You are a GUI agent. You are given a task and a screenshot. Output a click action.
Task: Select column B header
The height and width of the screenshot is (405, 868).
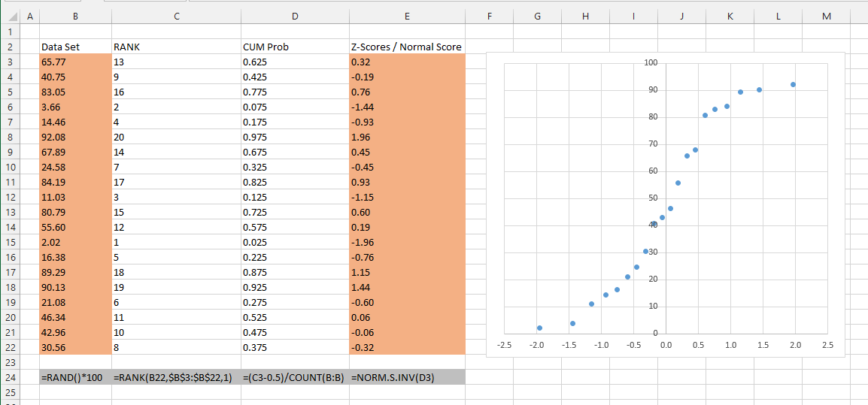coord(75,17)
